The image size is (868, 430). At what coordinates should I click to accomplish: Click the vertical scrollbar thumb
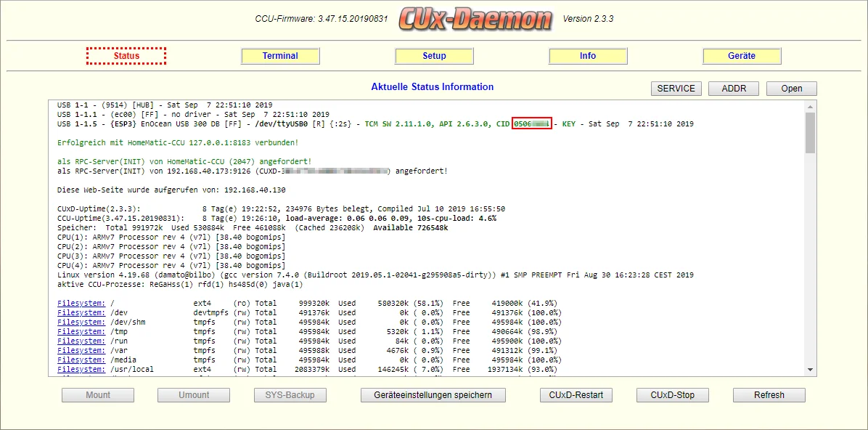[811, 132]
